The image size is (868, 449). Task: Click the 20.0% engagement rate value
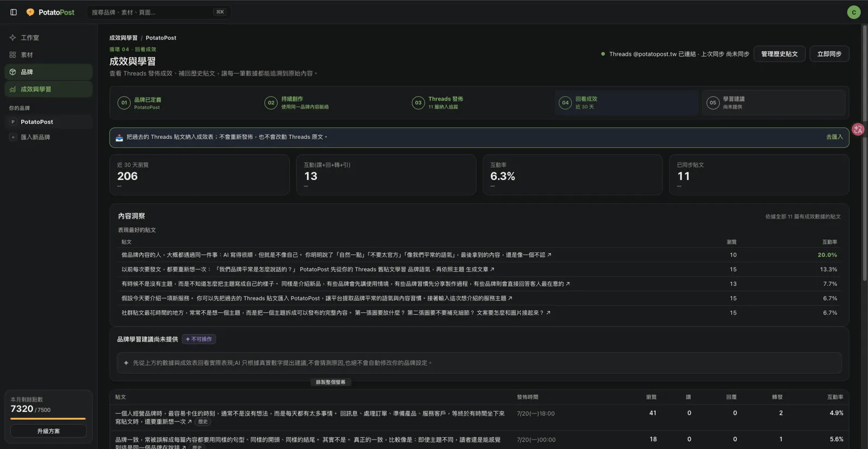(827, 255)
